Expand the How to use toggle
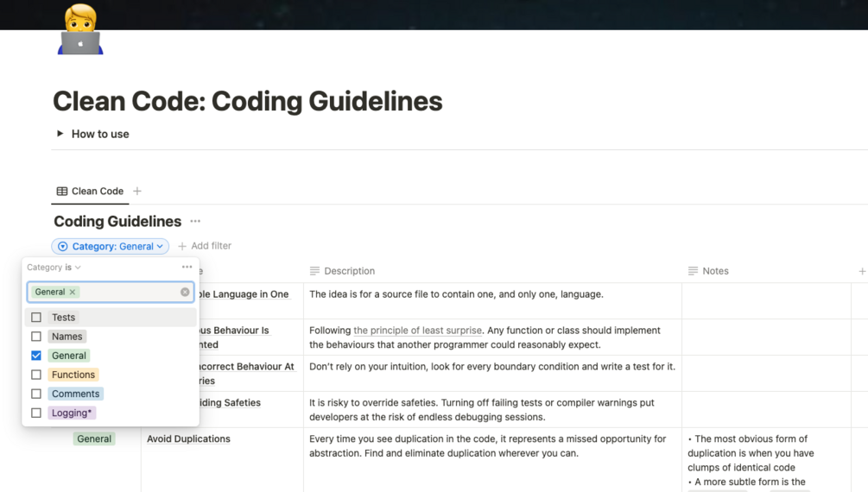The width and height of the screenshot is (868, 492). tap(60, 134)
